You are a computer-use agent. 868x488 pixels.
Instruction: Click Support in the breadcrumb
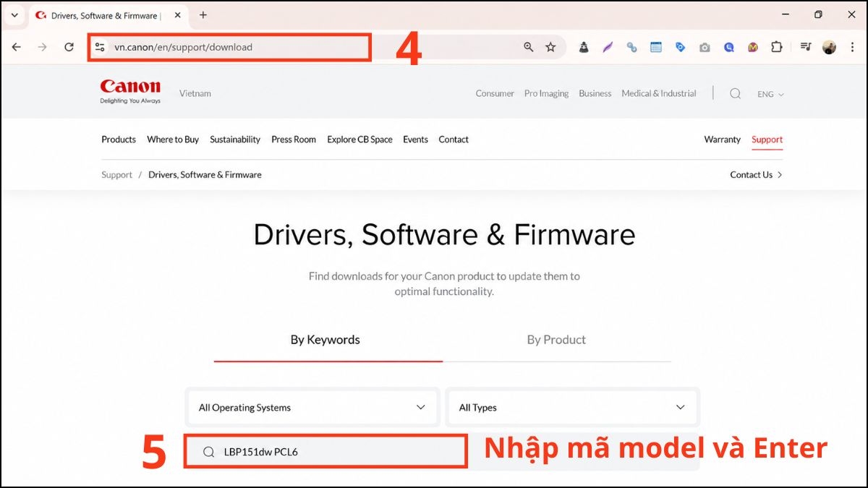116,175
